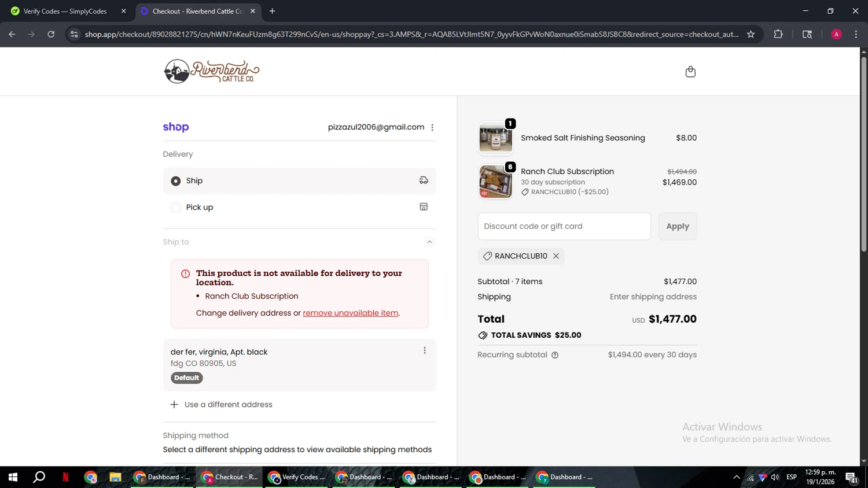View site information icon in address bar

74,34
